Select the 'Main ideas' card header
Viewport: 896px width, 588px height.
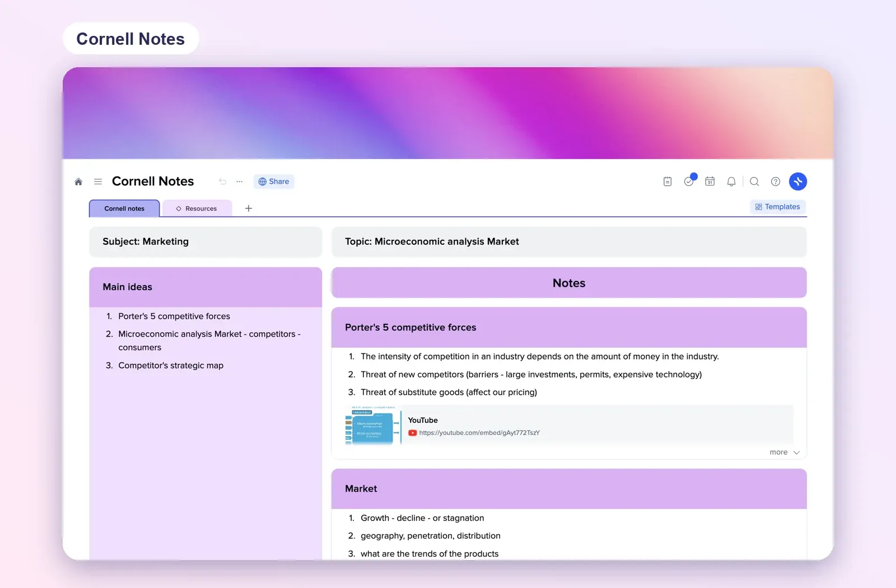point(206,287)
